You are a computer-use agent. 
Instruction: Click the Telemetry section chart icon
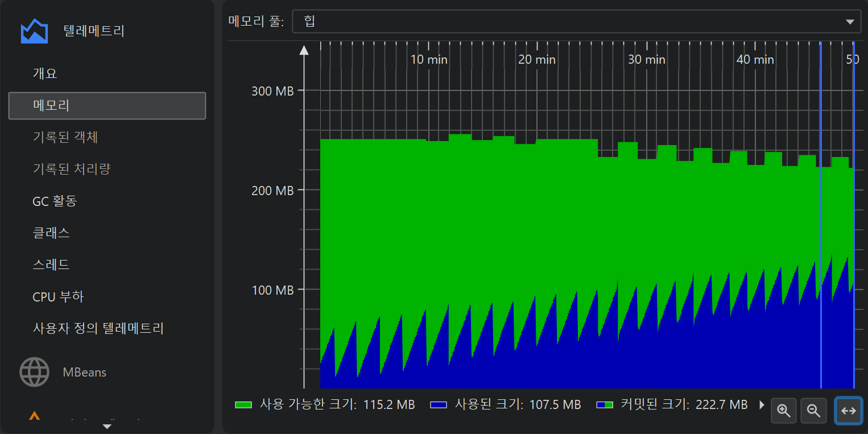(x=34, y=31)
